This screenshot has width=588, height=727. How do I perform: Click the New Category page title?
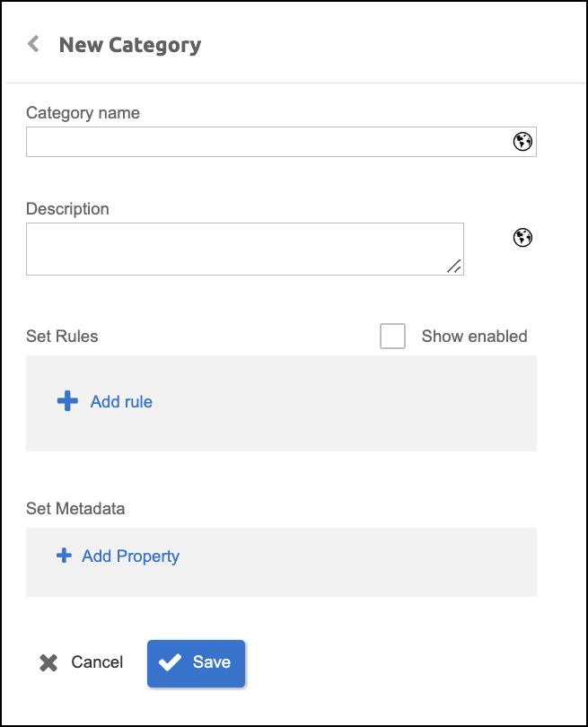130,45
